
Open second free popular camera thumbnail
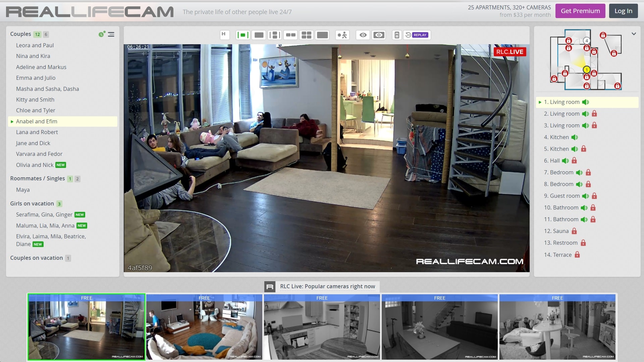coord(204,327)
